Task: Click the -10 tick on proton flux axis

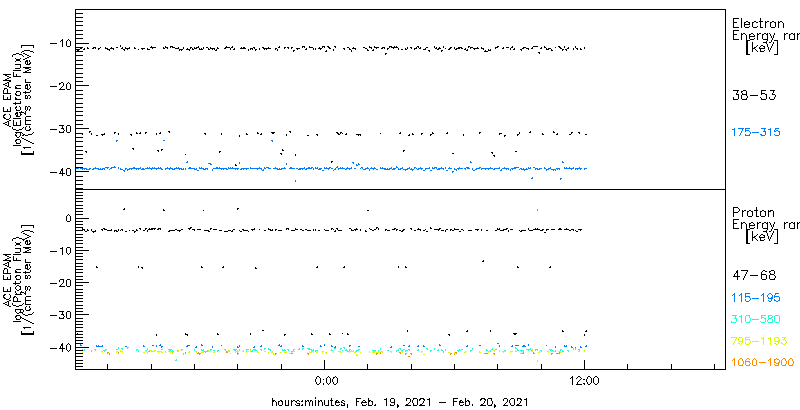Action: (x=62, y=250)
